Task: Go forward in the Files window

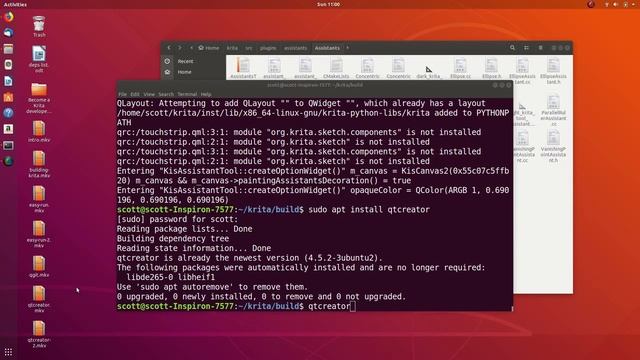Action: pos(180,48)
